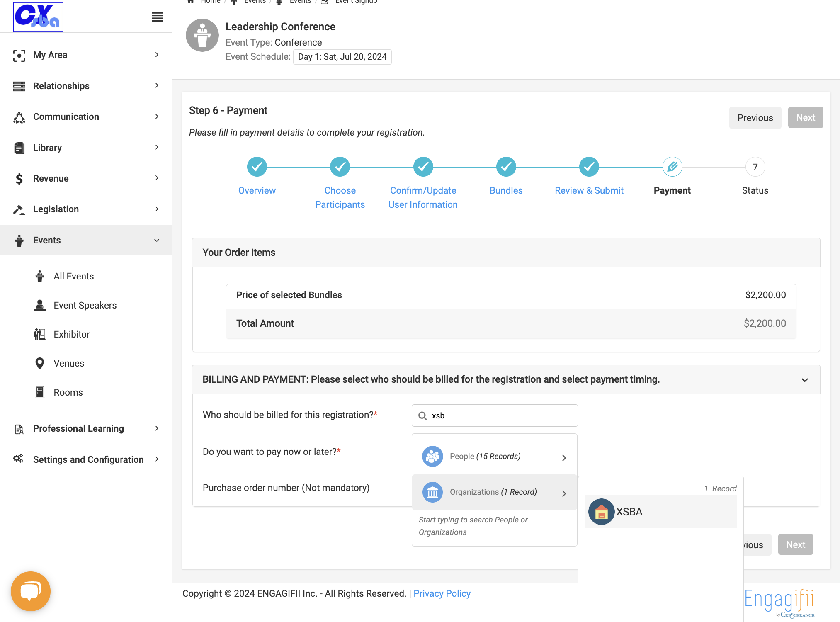
Task: Open Event Speakers page
Action: point(85,305)
